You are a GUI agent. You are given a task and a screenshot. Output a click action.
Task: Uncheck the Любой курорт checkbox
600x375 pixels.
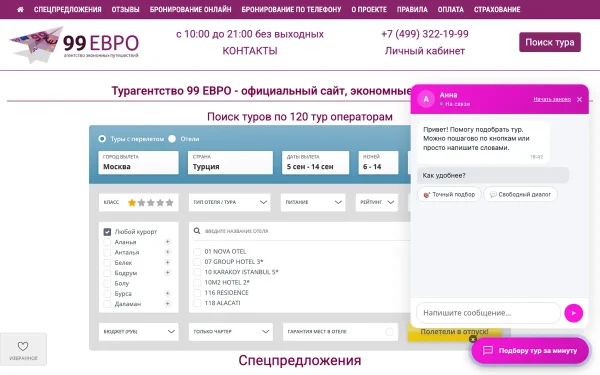click(107, 232)
